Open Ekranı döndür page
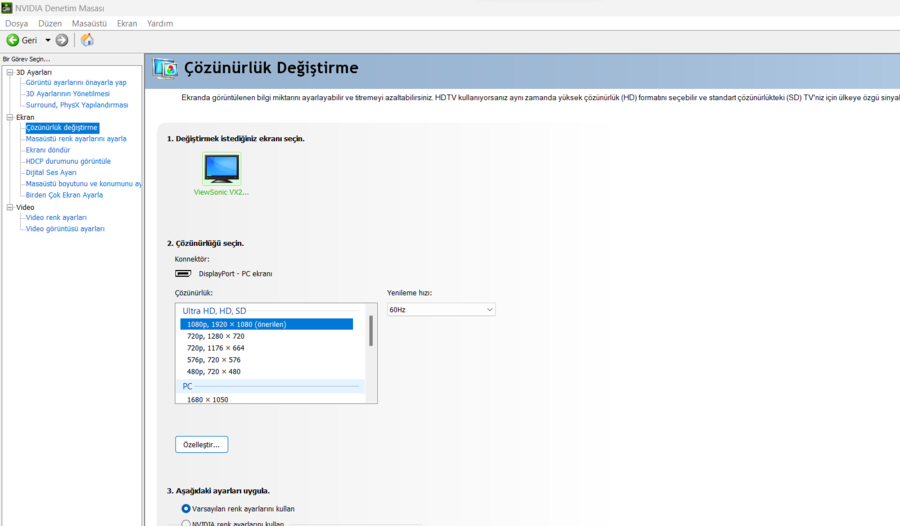Viewport: 900px width, 526px height. click(x=48, y=150)
